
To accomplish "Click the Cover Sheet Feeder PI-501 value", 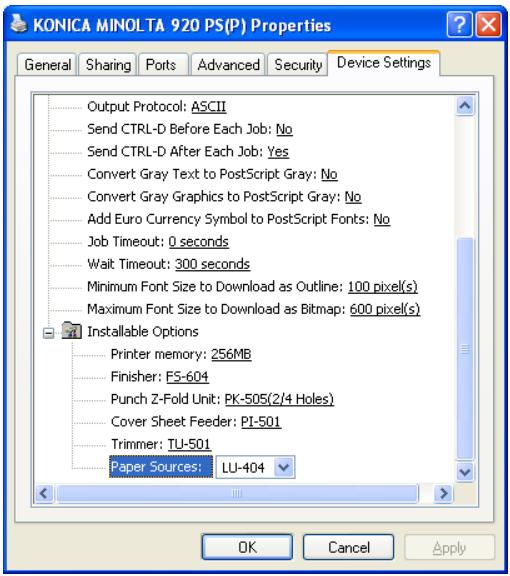I will (261, 422).
